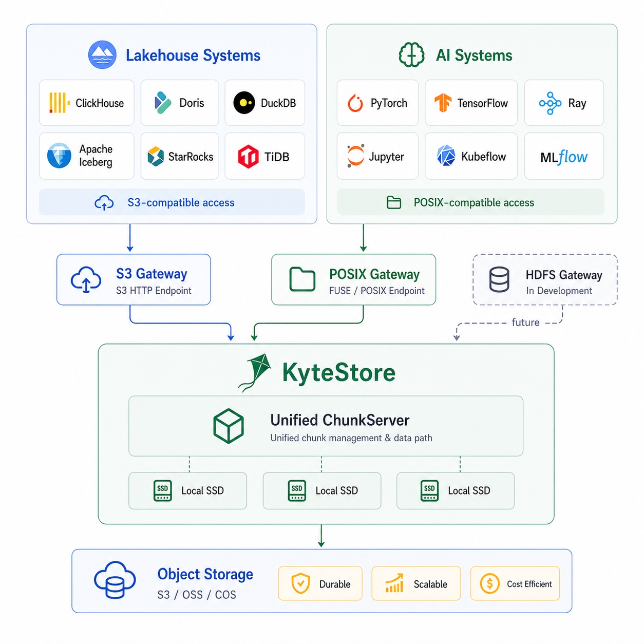Screen dimensions: 644x644
Task: Click the SSD icon in the first Local SSD box
Action: click(x=163, y=490)
